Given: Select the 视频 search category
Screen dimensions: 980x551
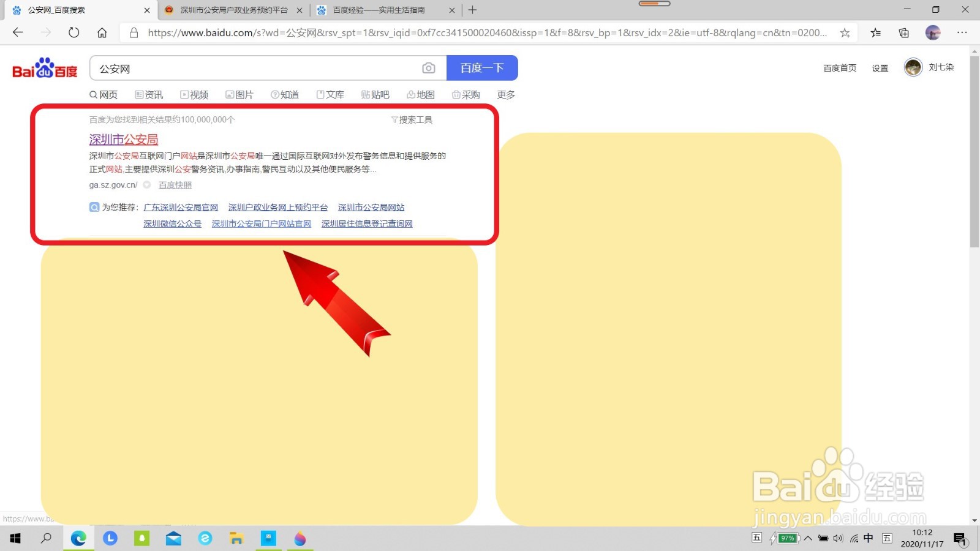Looking at the screenshot, I should [194, 94].
